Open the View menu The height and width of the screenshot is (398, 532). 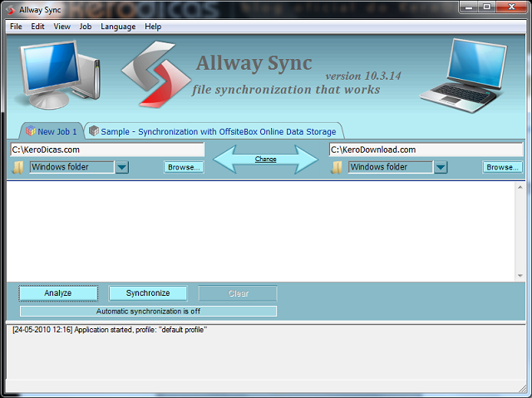click(62, 27)
